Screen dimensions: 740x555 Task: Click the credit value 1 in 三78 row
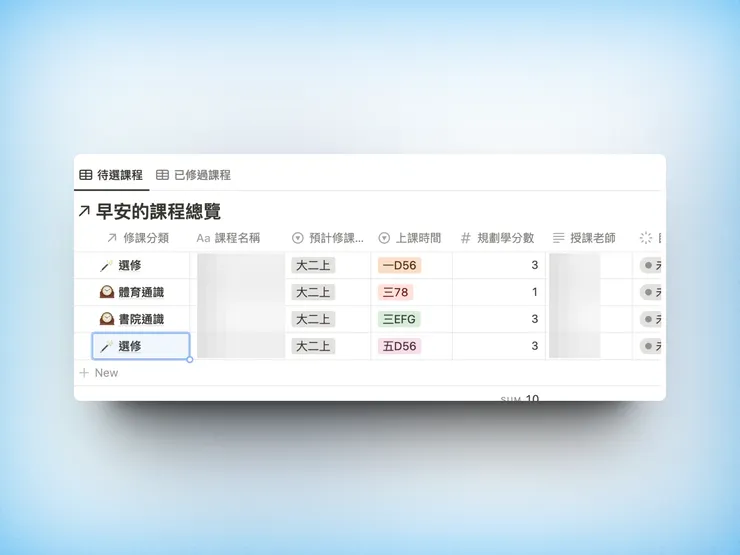(x=535, y=292)
